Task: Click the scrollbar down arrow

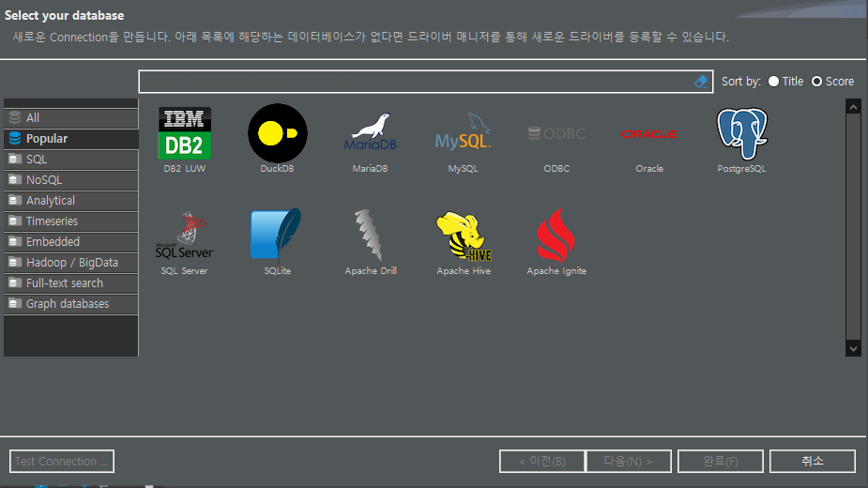Action: (x=853, y=348)
